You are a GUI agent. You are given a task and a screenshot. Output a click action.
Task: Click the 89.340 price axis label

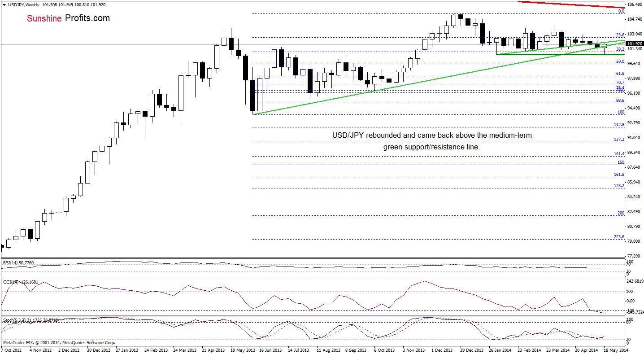(635, 153)
